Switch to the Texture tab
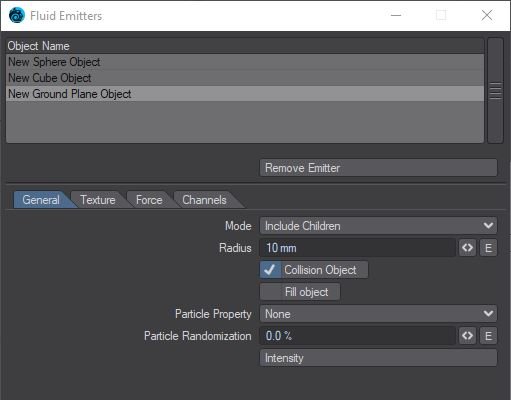Viewport: 511px width, 400px height. pos(98,200)
